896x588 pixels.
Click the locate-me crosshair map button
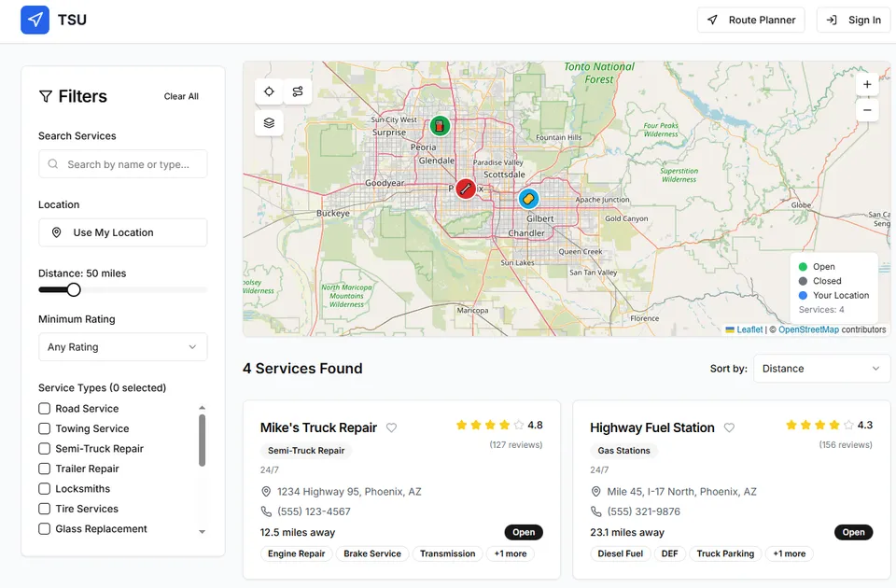coord(269,91)
